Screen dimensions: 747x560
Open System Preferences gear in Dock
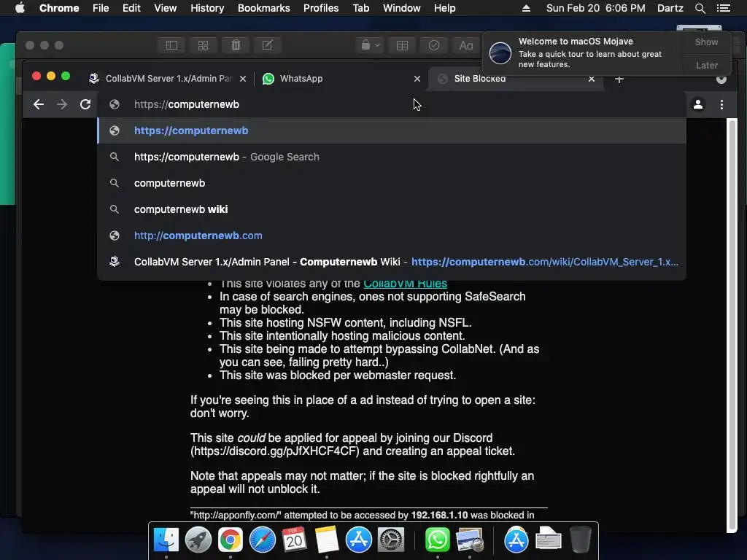[x=391, y=540]
